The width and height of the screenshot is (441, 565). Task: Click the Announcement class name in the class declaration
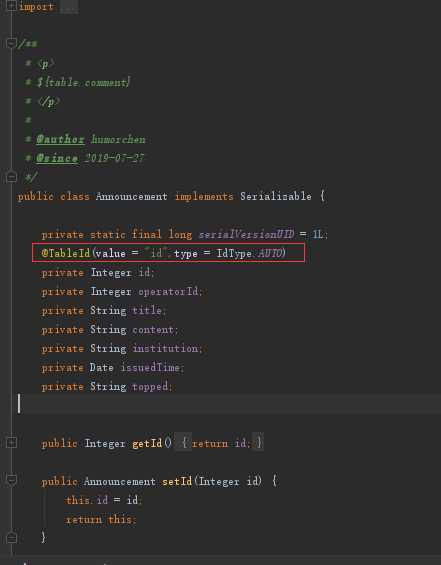coord(132,196)
